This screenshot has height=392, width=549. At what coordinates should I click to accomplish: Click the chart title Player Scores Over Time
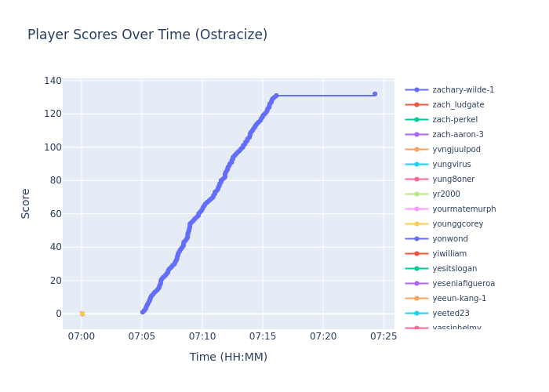[x=147, y=35]
